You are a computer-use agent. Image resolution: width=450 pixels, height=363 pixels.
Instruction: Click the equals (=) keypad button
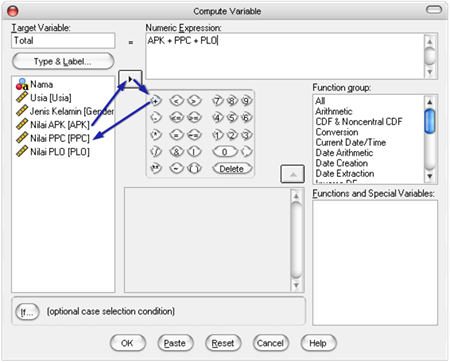coord(177,135)
